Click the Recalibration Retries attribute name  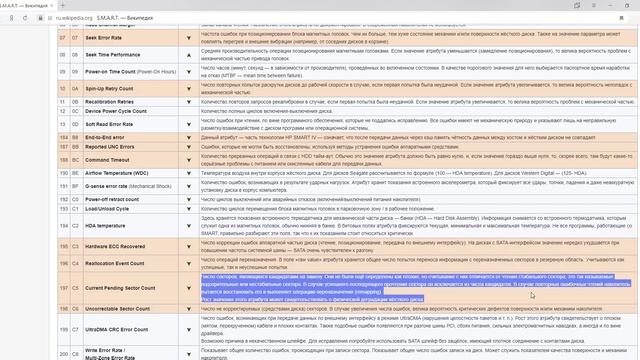coord(109,102)
